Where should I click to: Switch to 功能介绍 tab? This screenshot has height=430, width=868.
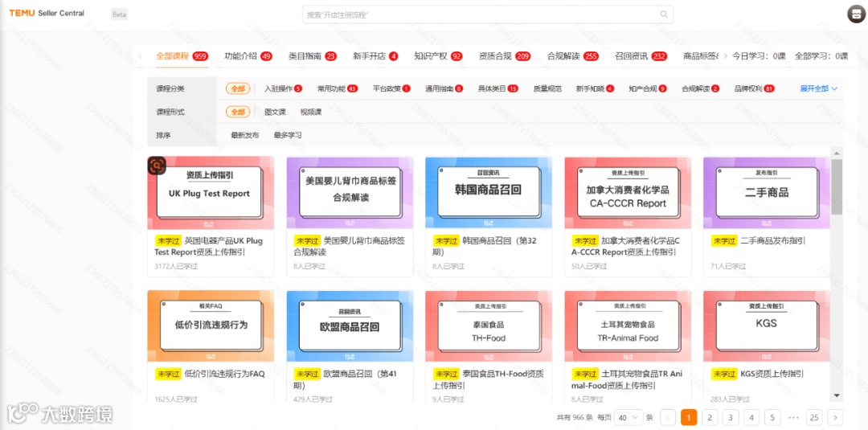248,56
